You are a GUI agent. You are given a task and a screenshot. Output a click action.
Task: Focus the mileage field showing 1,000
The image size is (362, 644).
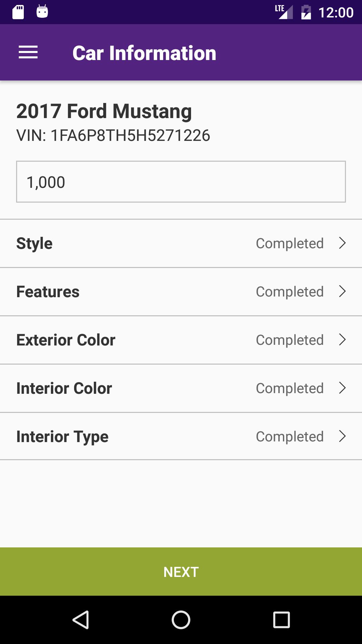[181, 182]
